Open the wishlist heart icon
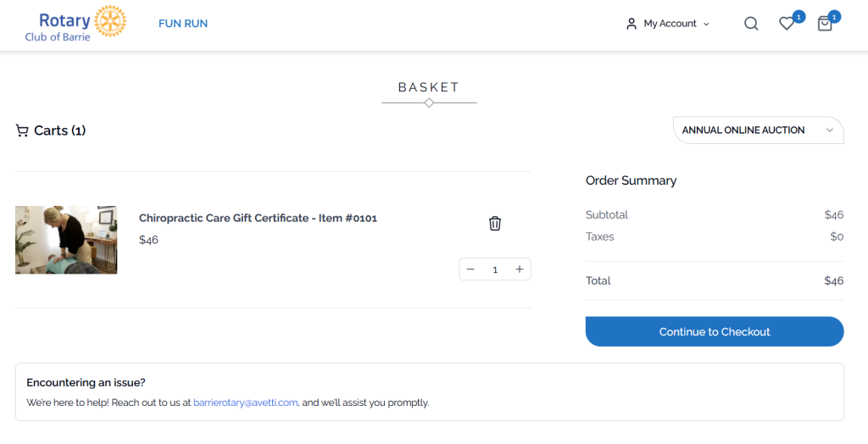The image size is (868, 444). [786, 24]
